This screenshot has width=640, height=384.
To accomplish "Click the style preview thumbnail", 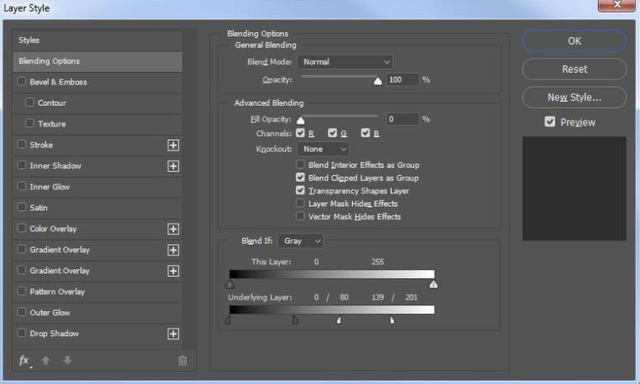I will point(574,189).
